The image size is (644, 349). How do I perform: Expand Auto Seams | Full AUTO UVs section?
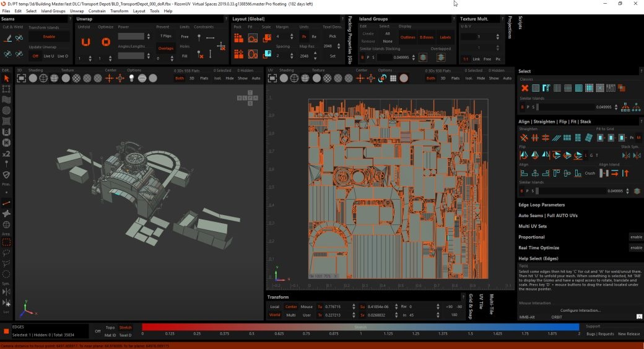(x=548, y=215)
